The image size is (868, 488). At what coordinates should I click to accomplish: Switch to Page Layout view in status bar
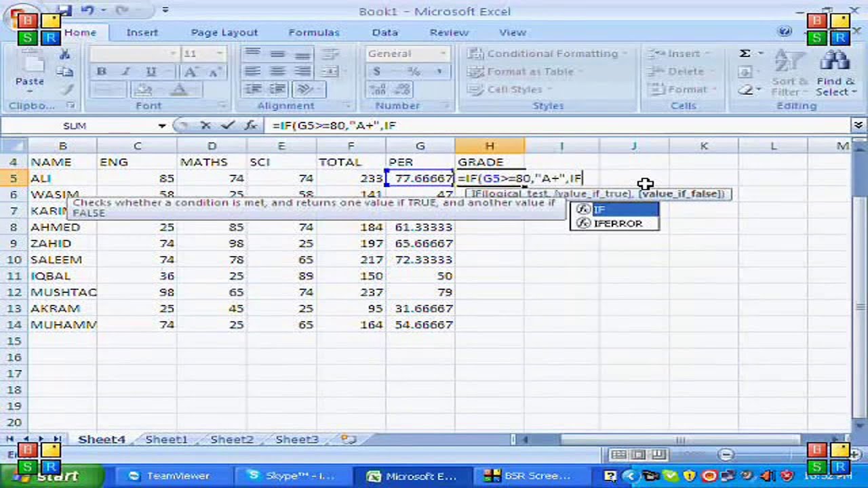tap(638, 455)
